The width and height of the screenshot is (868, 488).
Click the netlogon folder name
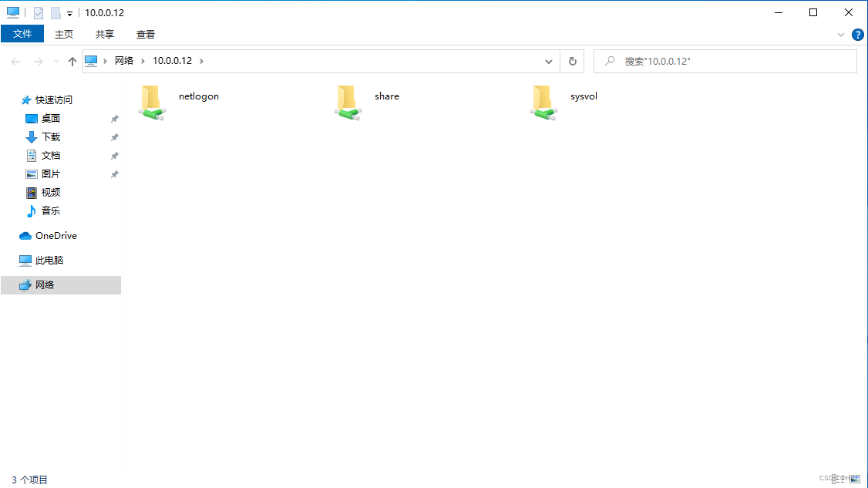(x=199, y=96)
